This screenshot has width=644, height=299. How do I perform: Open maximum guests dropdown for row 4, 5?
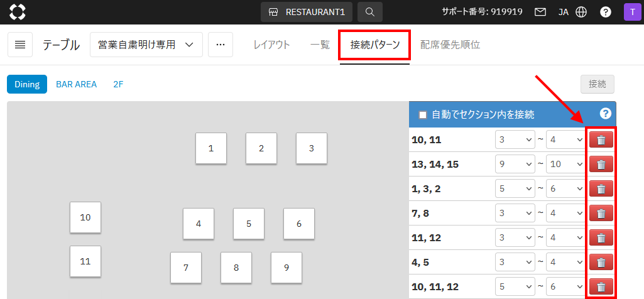click(566, 262)
